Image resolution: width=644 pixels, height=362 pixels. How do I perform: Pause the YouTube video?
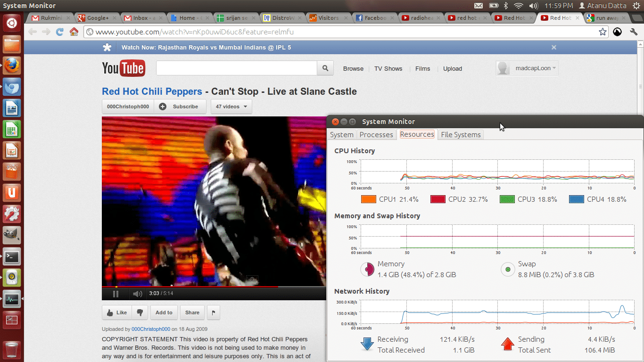tap(116, 294)
